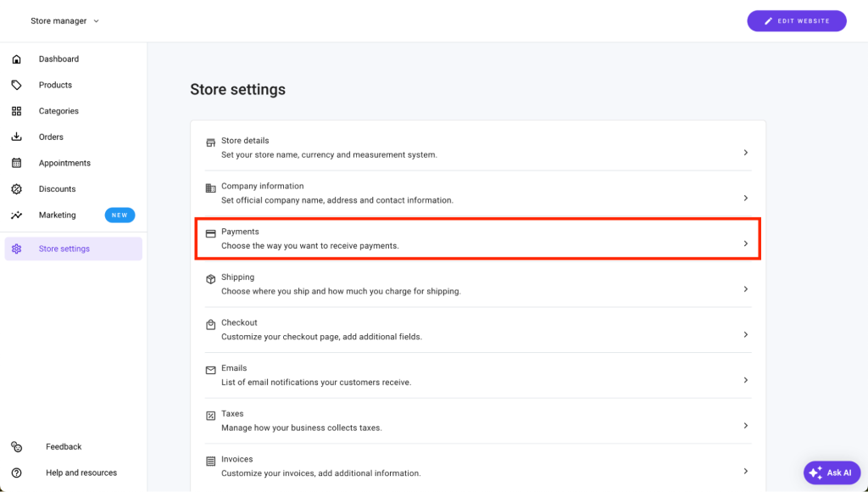Click the Orders download icon

(x=17, y=137)
